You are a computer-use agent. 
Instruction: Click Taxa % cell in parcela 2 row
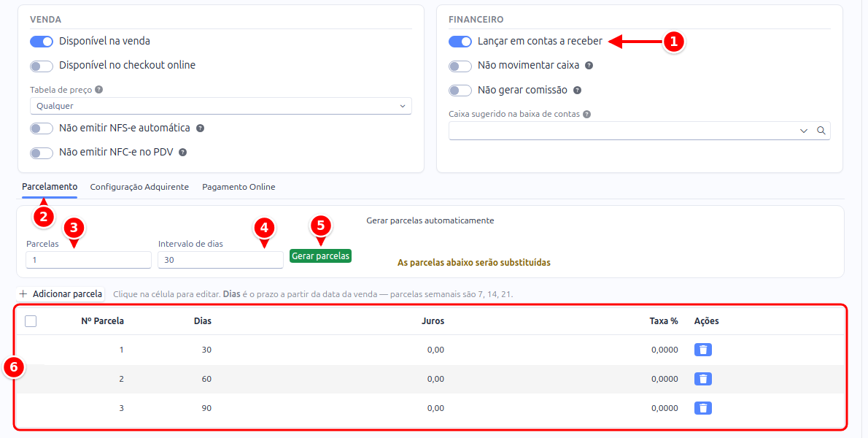[x=664, y=380]
